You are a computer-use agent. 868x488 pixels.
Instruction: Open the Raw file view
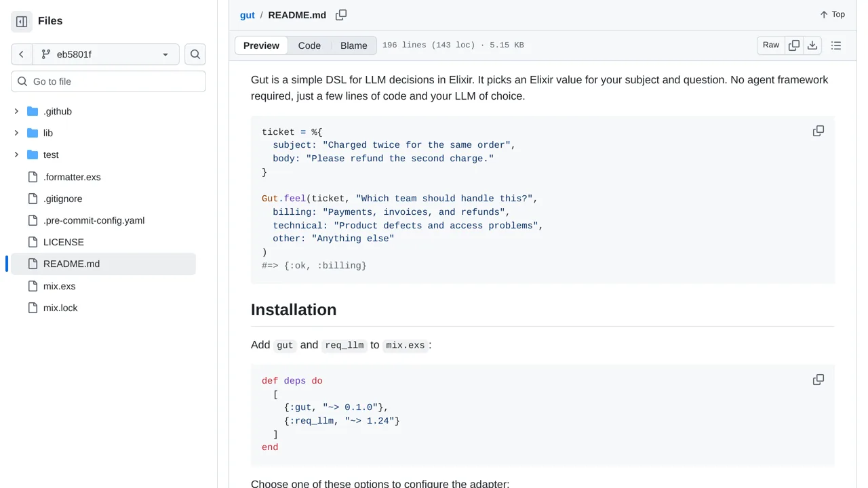(x=771, y=45)
